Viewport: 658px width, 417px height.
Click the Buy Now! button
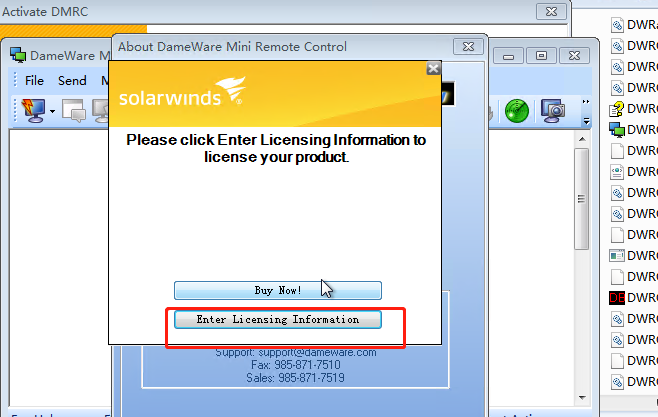tap(278, 290)
